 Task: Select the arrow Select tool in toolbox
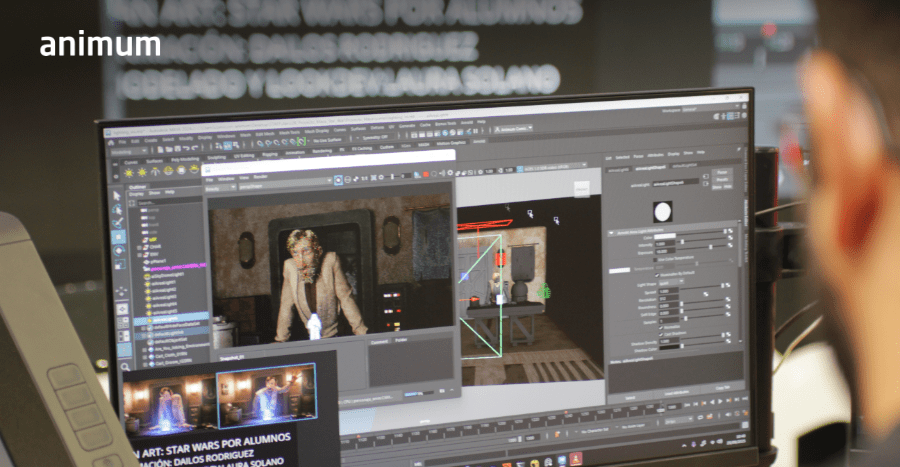tap(117, 196)
